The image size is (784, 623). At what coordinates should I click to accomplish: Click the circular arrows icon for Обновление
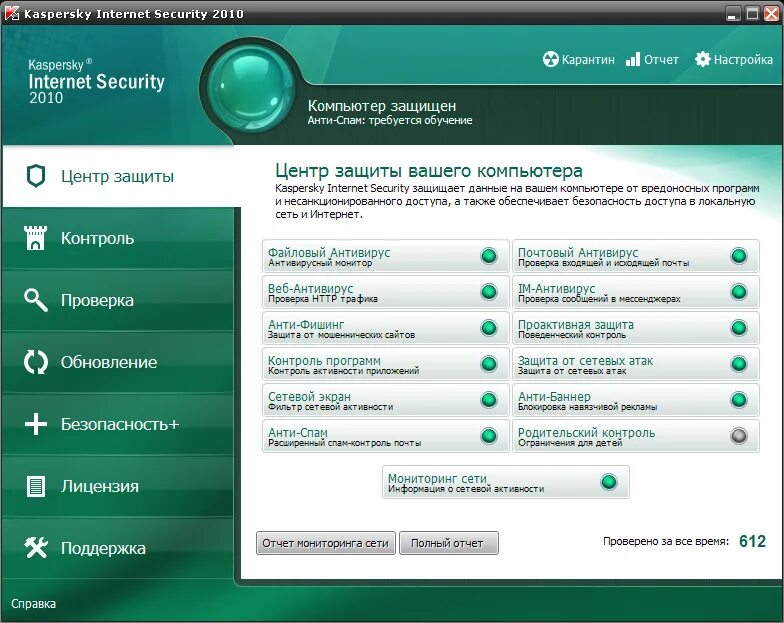click(36, 362)
